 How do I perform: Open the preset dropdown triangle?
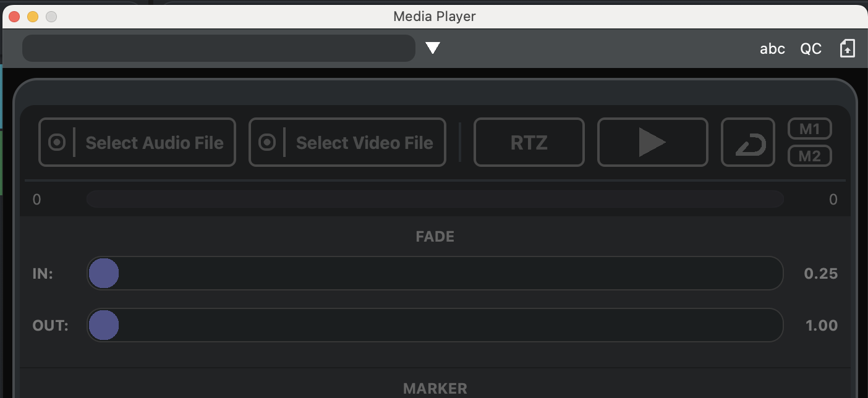[433, 48]
